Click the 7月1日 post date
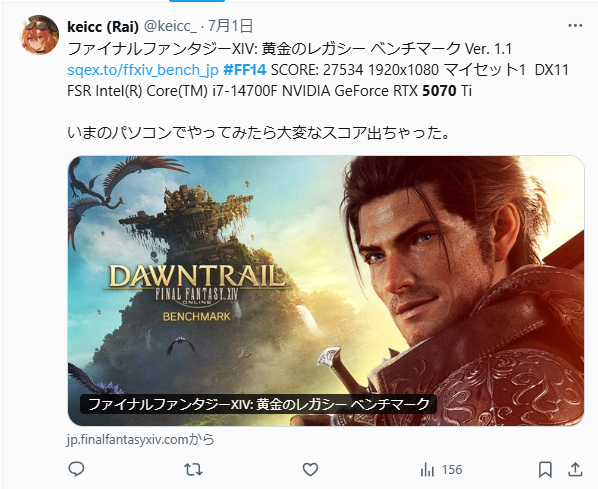This screenshot has height=489, width=598. pos(230,26)
